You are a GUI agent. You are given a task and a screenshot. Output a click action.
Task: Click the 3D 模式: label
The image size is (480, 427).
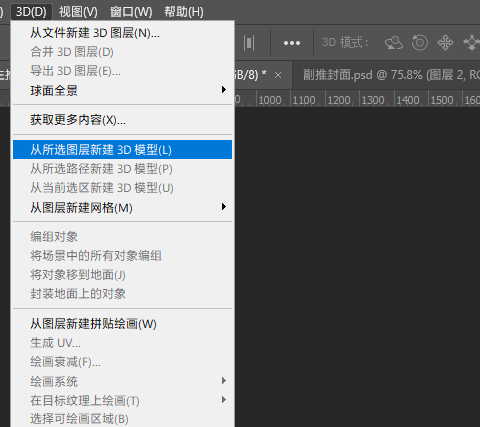pos(346,43)
